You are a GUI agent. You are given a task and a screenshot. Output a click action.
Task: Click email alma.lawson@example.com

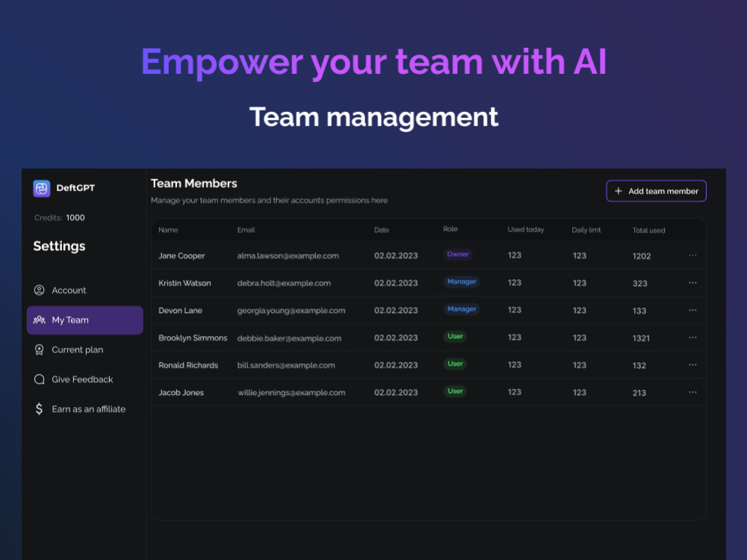coord(288,255)
